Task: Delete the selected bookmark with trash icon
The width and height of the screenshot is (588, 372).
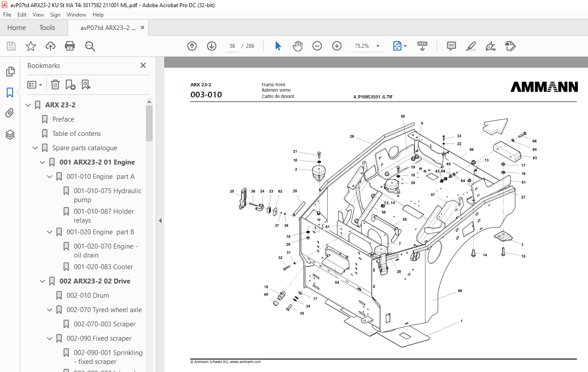Action: (x=55, y=84)
